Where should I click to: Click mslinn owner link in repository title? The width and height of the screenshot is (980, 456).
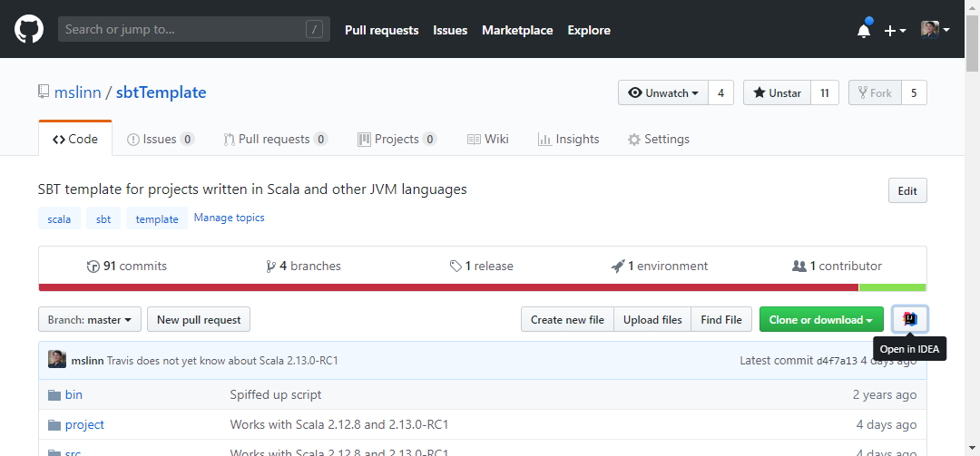coord(77,92)
